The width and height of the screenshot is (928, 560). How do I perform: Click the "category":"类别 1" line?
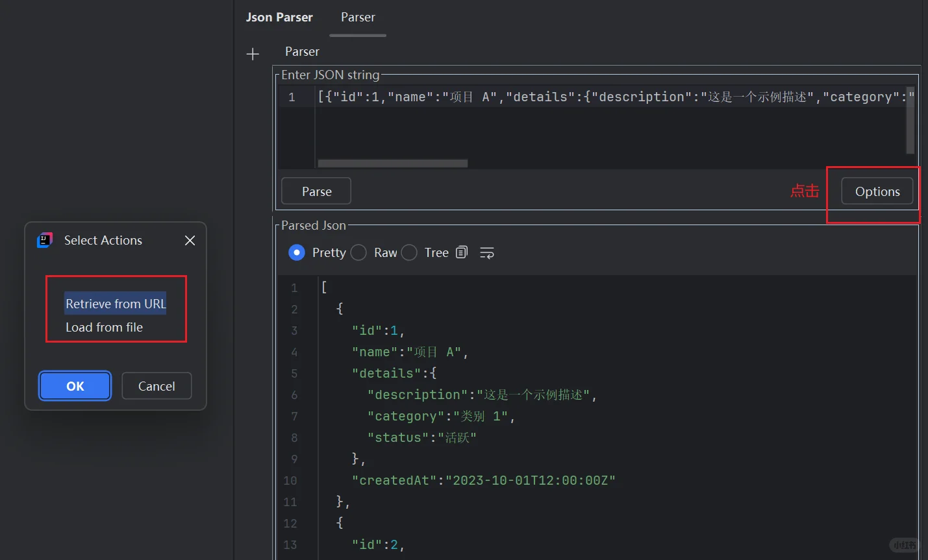(441, 416)
